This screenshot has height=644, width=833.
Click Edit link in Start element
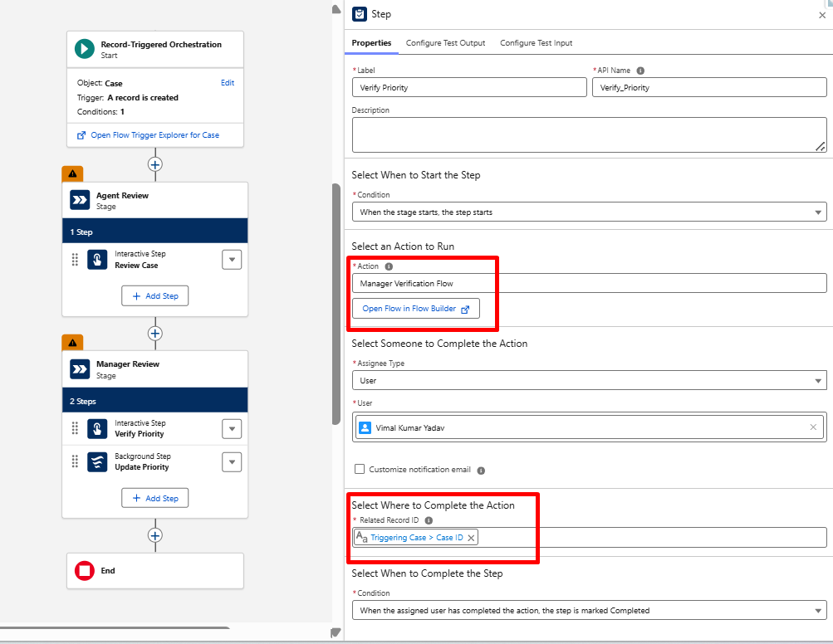coord(228,83)
